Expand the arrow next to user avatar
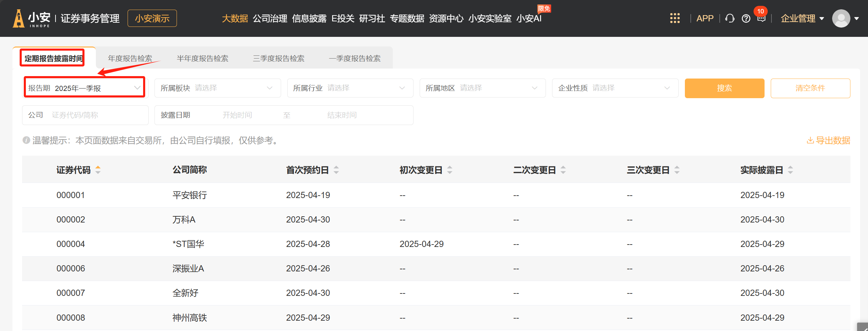 857,19
